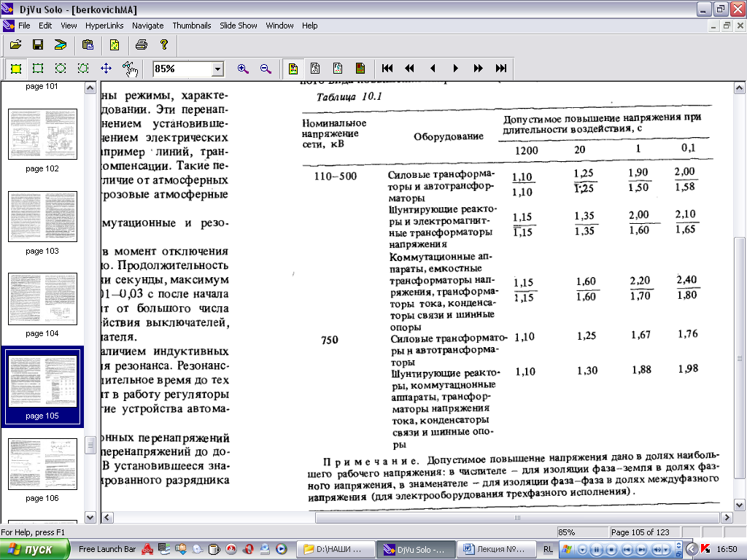747x560 pixels.
Task: Expand hidden tray icons arrow
Action: pos(692,550)
